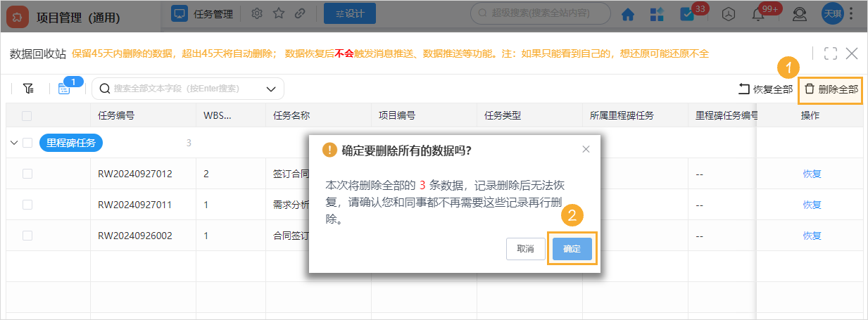Image resolution: width=868 pixels, height=320 pixels.
Task: Tick the 里程碑任务 group checkbox
Action: pyautogui.click(x=27, y=143)
